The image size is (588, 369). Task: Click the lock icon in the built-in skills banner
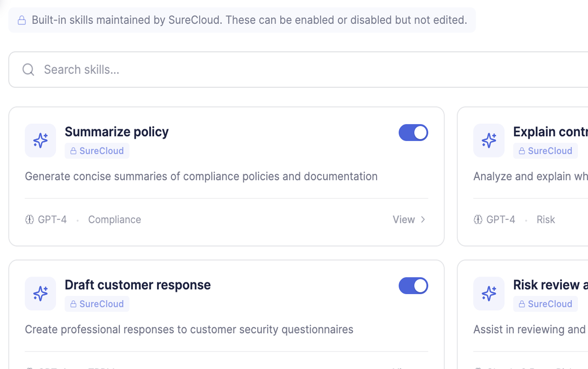(x=22, y=20)
